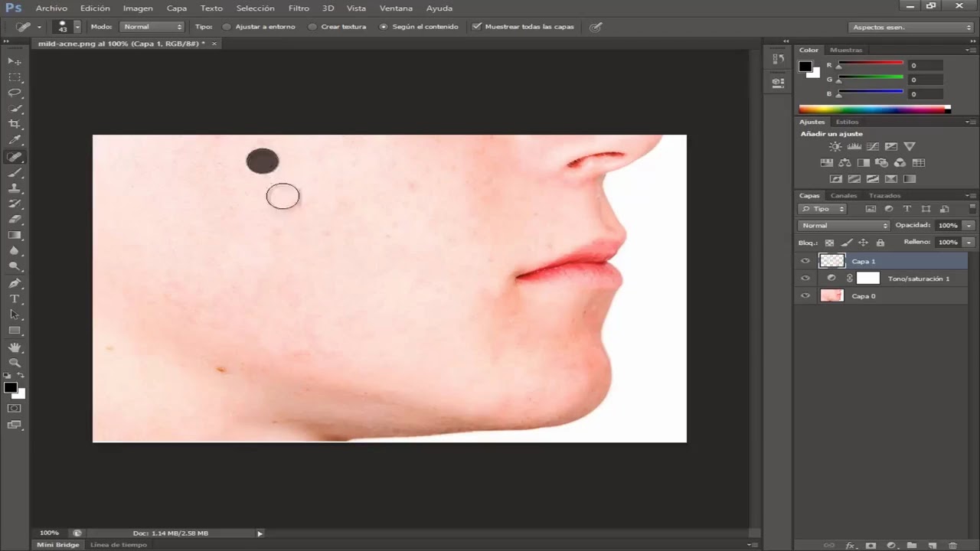The image size is (980, 551).
Task: Switch to the Muestras tab
Action: coord(846,50)
